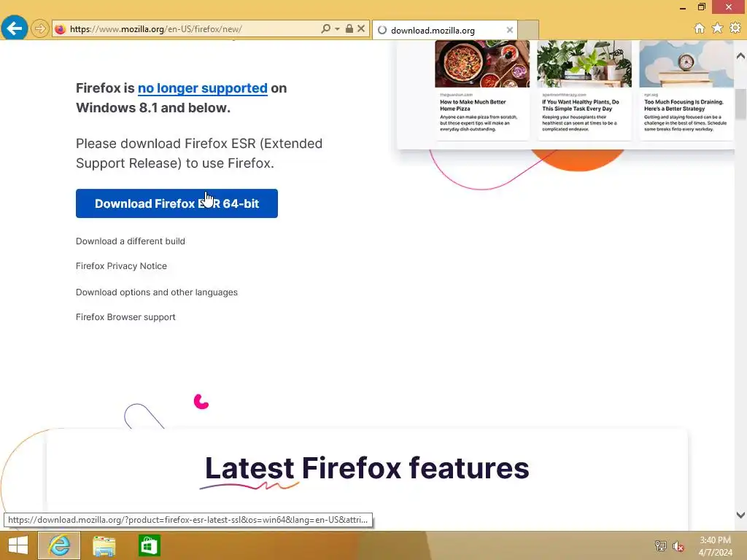This screenshot has width=747, height=560.
Task: Open the Windows Start button
Action: [x=18, y=545]
